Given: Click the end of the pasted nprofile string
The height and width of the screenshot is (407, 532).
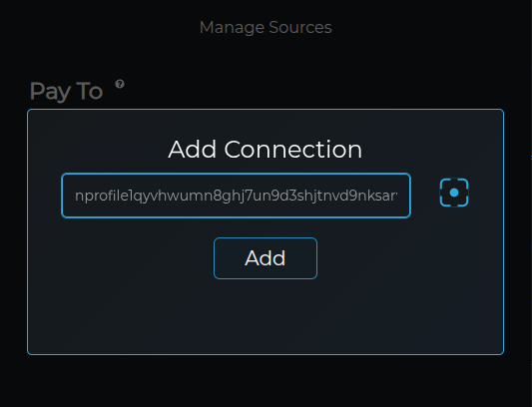Looking at the screenshot, I should point(397,196).
